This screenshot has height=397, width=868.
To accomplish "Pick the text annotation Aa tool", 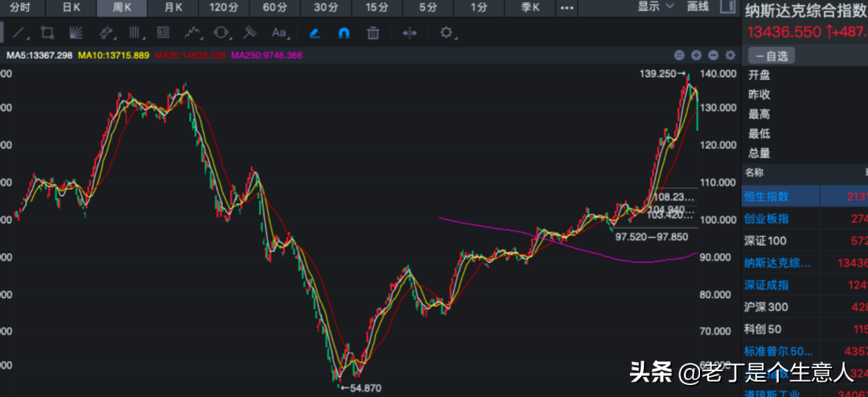I will pyautogui.click(x=279, y=33).
